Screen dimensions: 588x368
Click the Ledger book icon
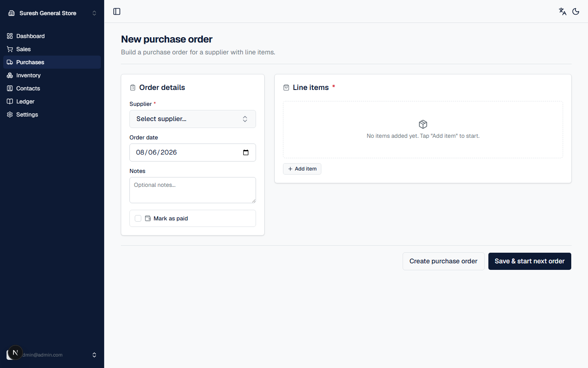[10, 101]
